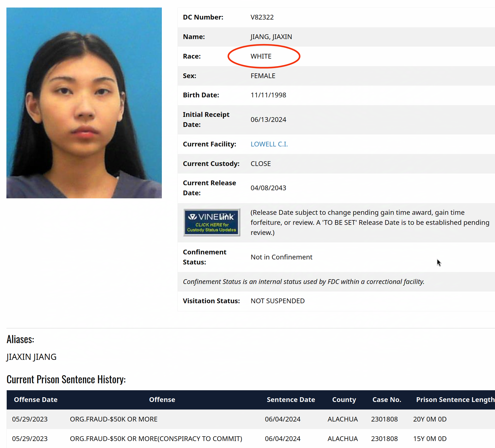
Task: Select the DC Number value V82322
Action: tap(262, 17)
